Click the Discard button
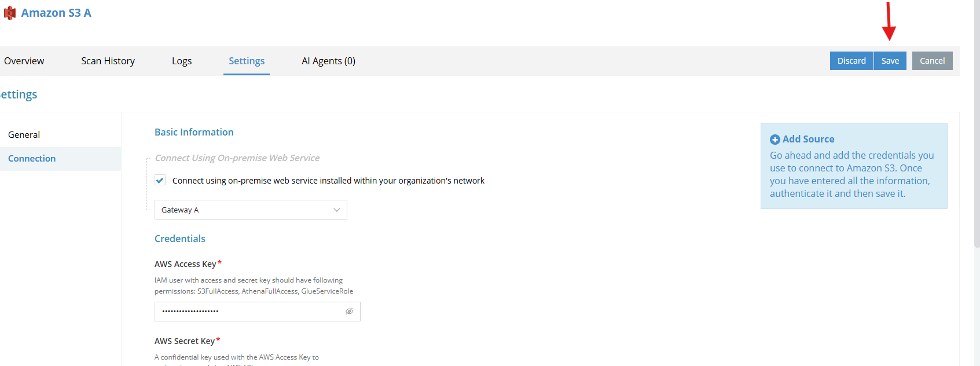The image size is (980, 366). click(851, 61)
